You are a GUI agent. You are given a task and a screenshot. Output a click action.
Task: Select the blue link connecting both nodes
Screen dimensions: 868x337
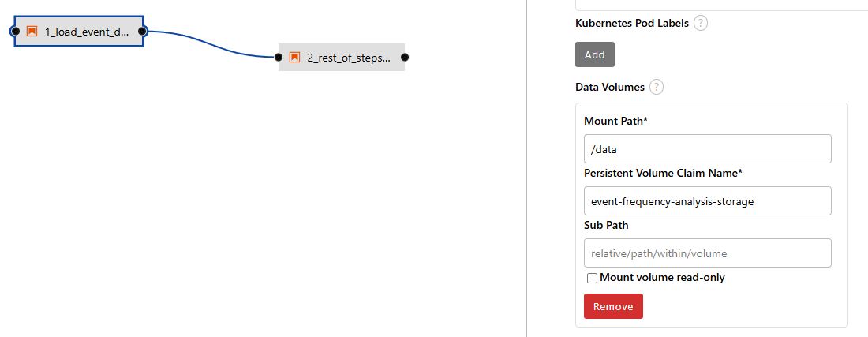(211, 45)
